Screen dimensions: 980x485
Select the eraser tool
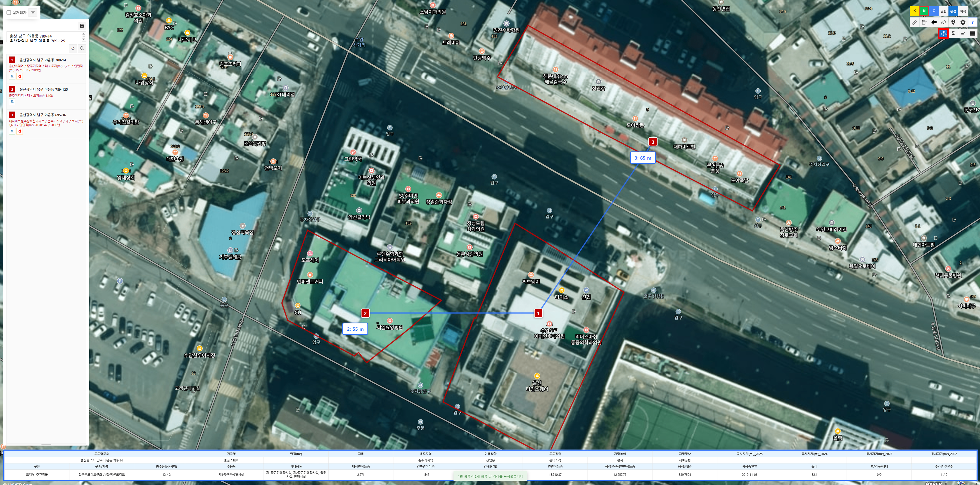(x=943, y=22)
